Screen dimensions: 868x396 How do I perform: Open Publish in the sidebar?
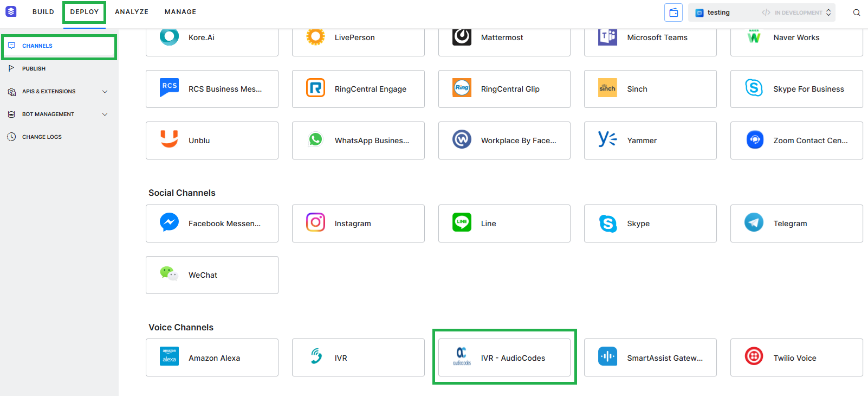[x=59, y=69]
